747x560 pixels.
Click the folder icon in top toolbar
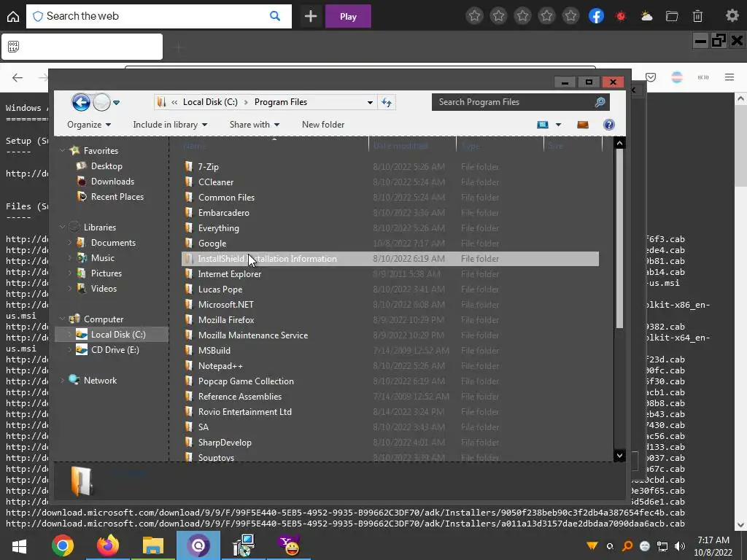672,16
